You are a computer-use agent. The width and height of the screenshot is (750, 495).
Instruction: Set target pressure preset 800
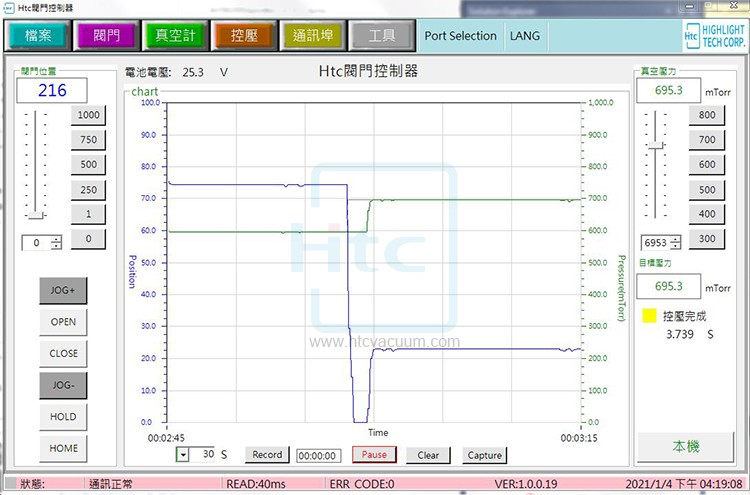coord(706,115)
